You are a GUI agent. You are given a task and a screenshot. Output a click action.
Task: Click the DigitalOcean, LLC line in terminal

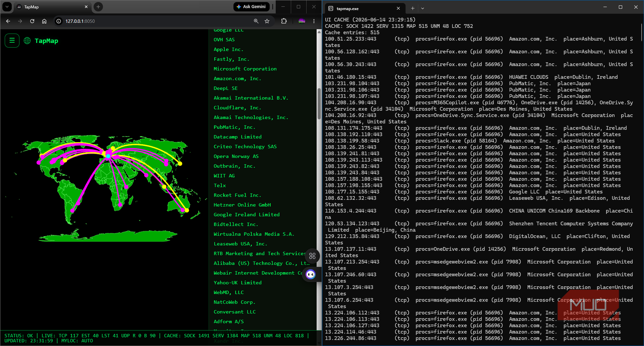pyautogui.click(x=479, y=240)
